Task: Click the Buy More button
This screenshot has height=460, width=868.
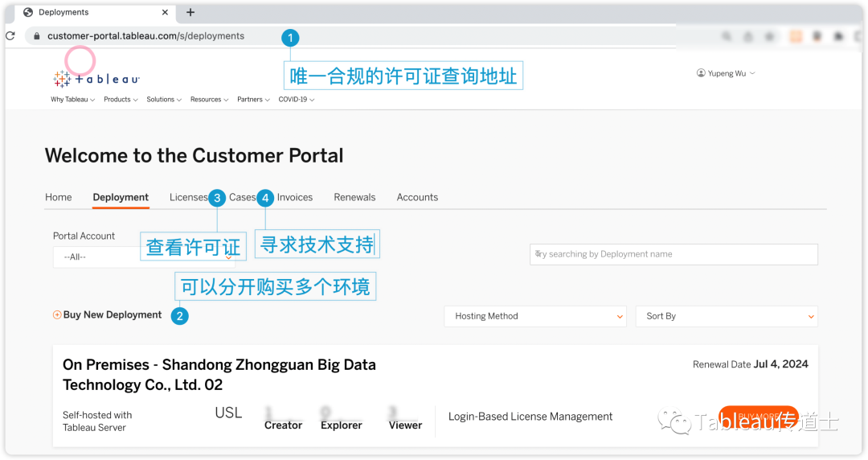Action: (759, 417)
